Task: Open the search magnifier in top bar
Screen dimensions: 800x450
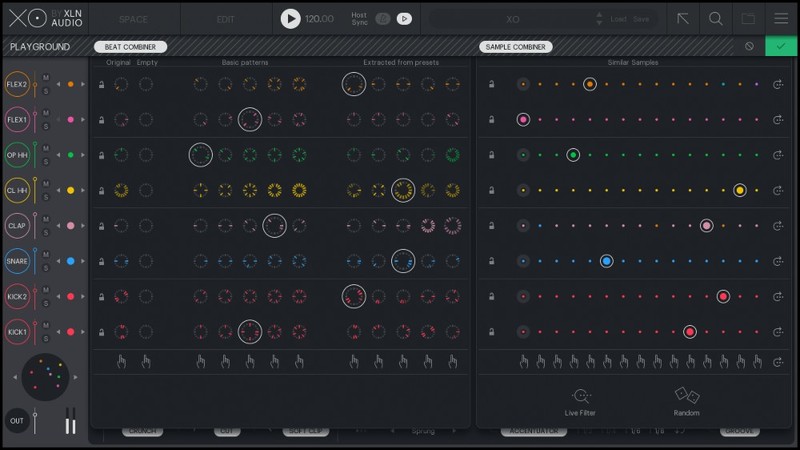Action: point(716,18)
